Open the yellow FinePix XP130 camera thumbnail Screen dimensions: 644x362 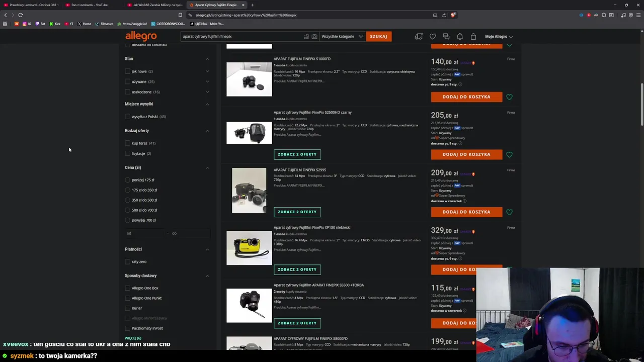[249, 248]
